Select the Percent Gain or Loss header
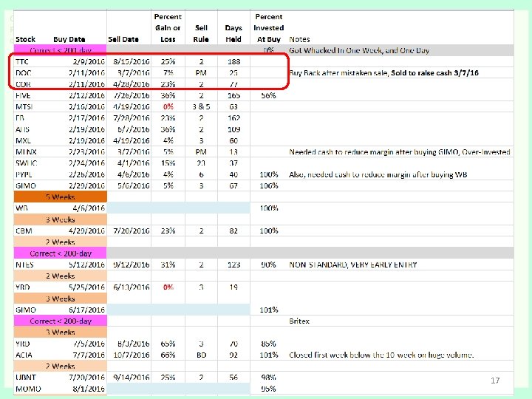532x399 pixels. tap(168, 28)
